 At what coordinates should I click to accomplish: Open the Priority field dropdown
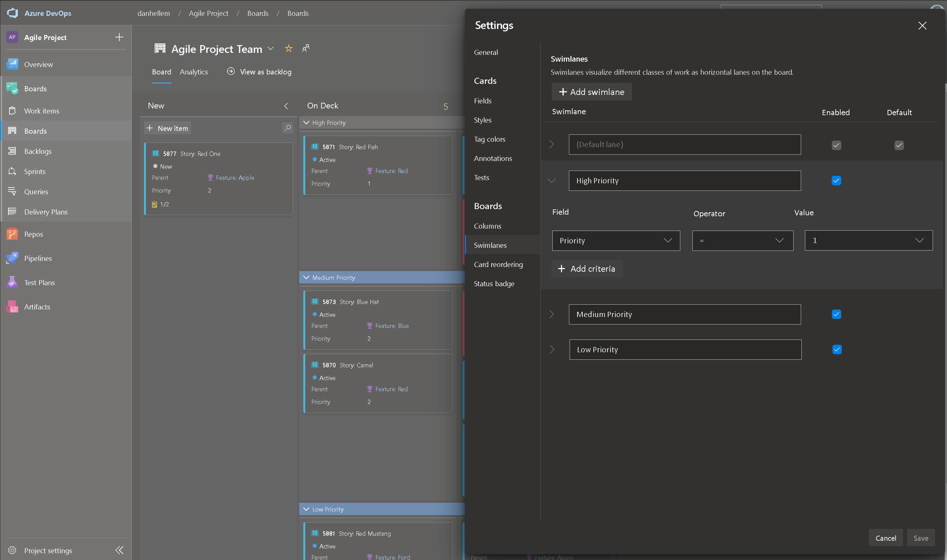coord(616,240)
